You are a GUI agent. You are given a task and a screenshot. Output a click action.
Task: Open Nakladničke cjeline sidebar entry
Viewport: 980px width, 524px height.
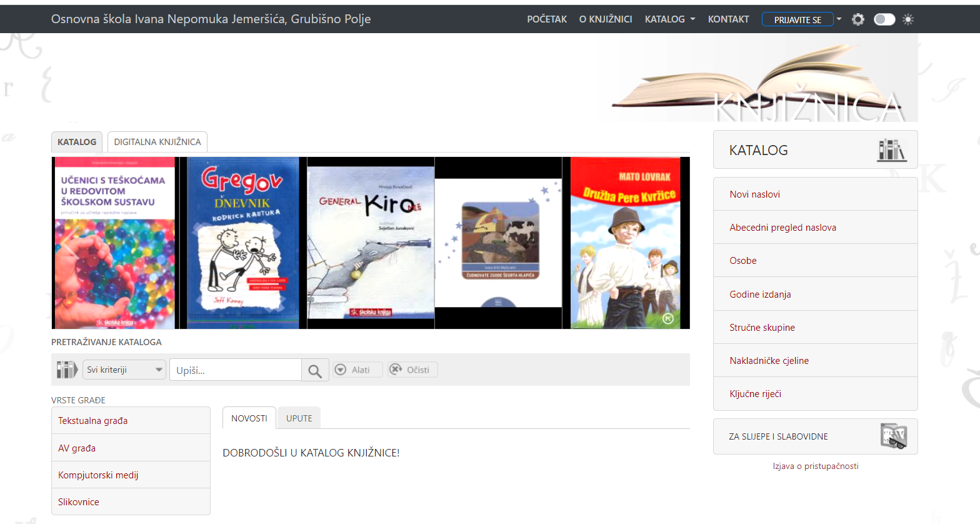coord(815,360)
